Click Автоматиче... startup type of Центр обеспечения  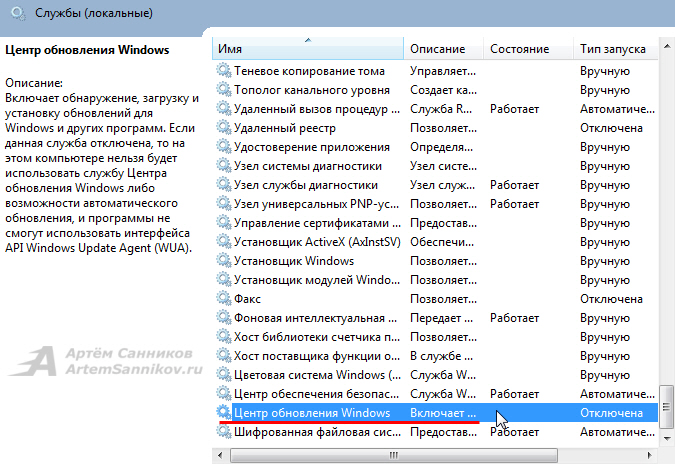(617, 394)
